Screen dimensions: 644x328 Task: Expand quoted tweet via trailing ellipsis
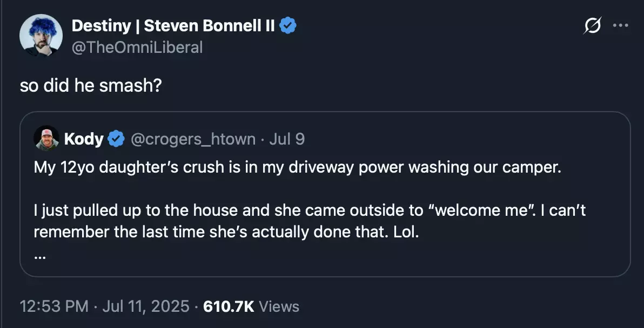40,257
